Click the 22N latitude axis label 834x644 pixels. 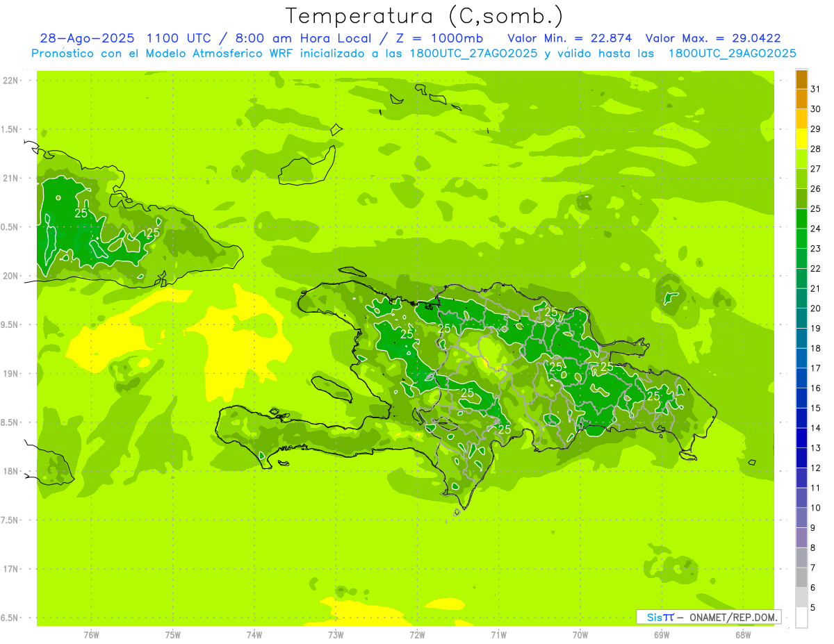click(x=10, y=81)
